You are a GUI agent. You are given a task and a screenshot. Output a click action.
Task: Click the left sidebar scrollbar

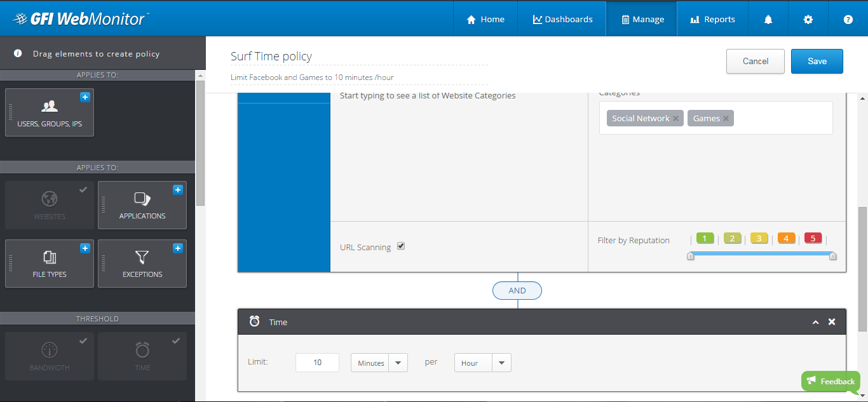[x=200, y=143]
